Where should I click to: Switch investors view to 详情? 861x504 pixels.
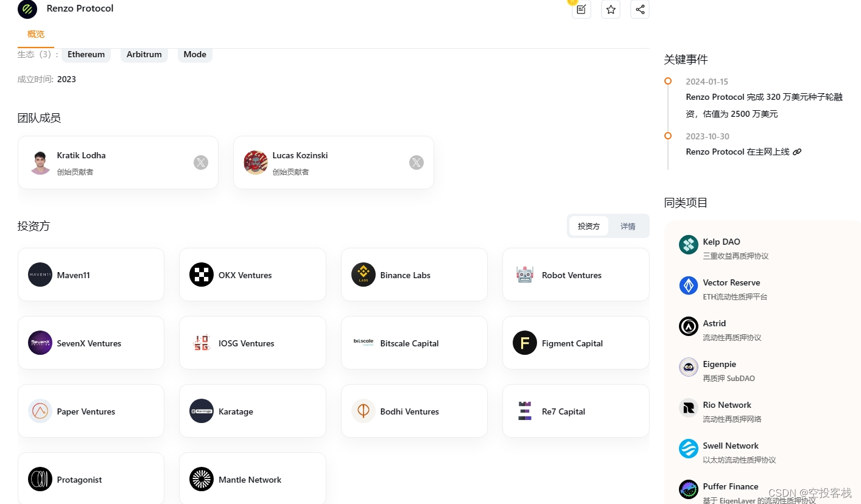(x=628, y=226)
